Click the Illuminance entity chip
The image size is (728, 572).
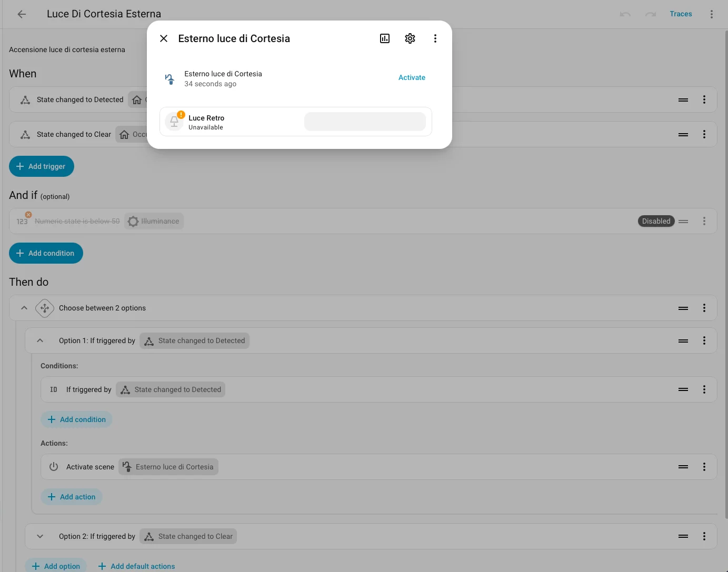tap(154, 221)
